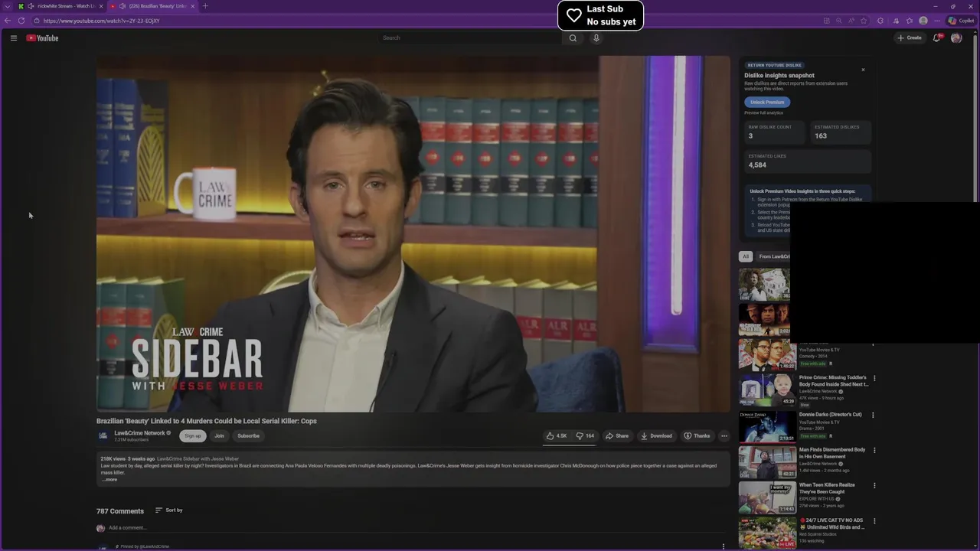Click the YouTube search magnifier button
This screenshot has width=980, height=551.
pos(573,37)
